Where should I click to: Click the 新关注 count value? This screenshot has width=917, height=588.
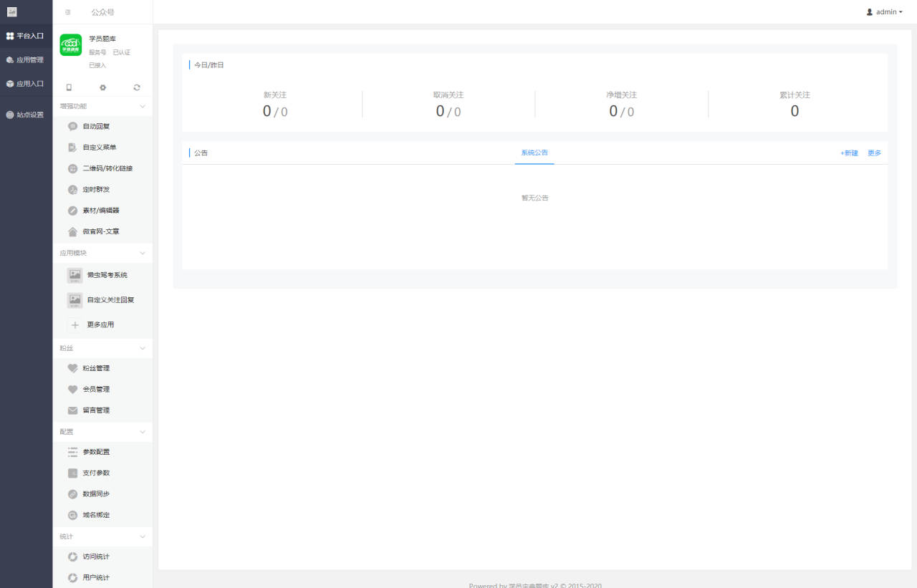275,112
